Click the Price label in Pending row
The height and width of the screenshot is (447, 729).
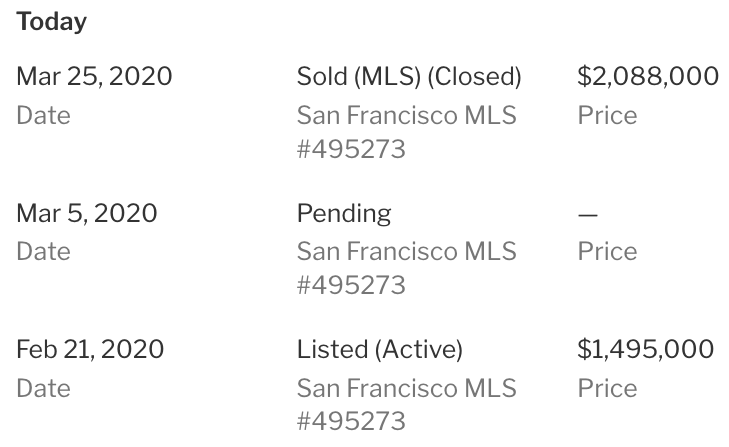pyautogui.click(x=607, y=251)
